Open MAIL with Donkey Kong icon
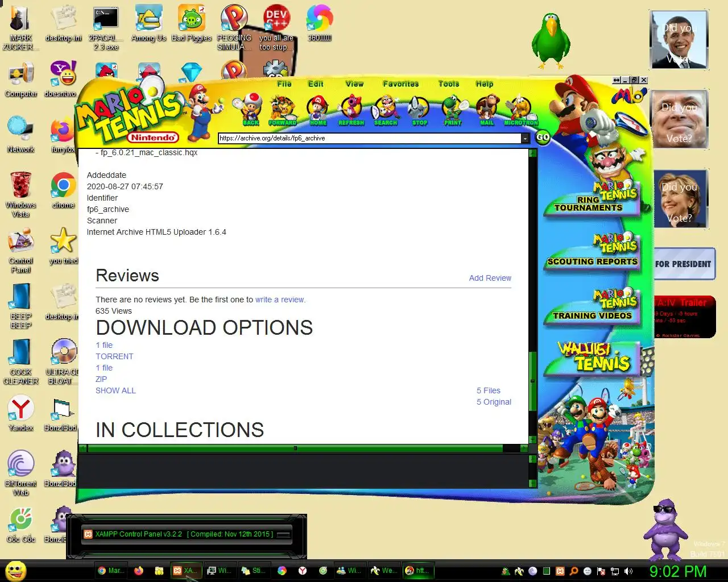The width and height of the screenshot is (728, 582). point(487,110)
